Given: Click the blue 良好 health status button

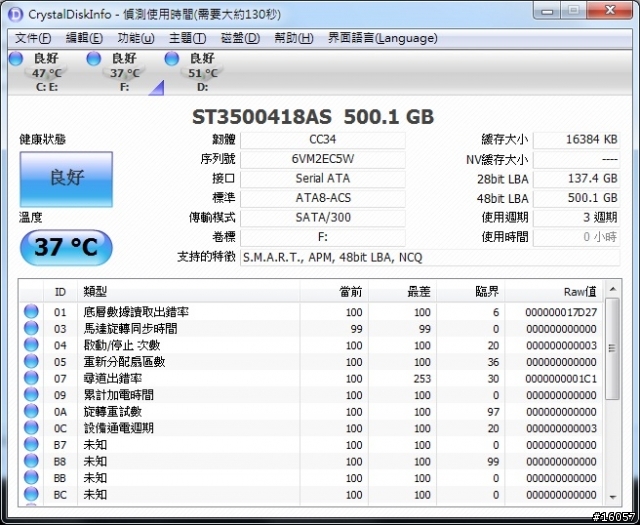Looking at the screenshot, I should pos(66,179).
